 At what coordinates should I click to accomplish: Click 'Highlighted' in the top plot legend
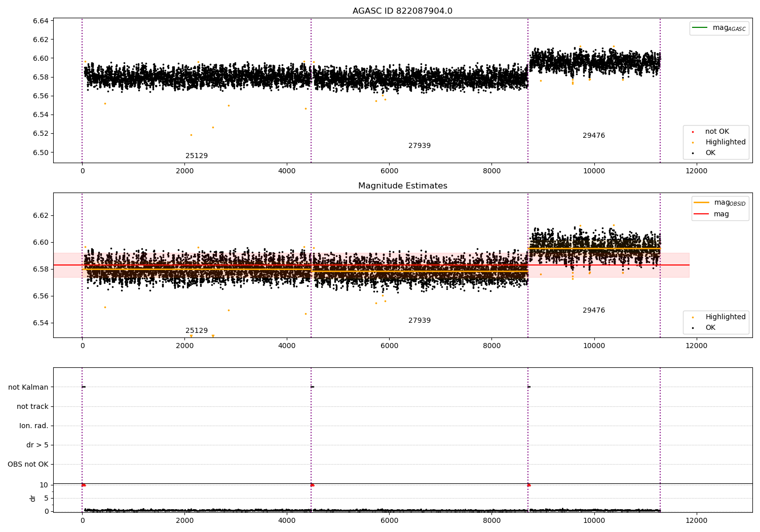[x=718, y=142]
